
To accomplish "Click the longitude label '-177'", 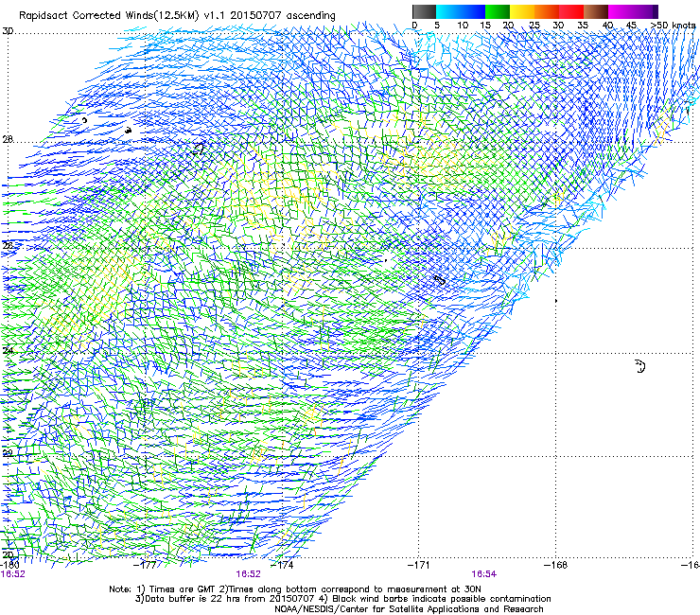I will tap(145, 565).
